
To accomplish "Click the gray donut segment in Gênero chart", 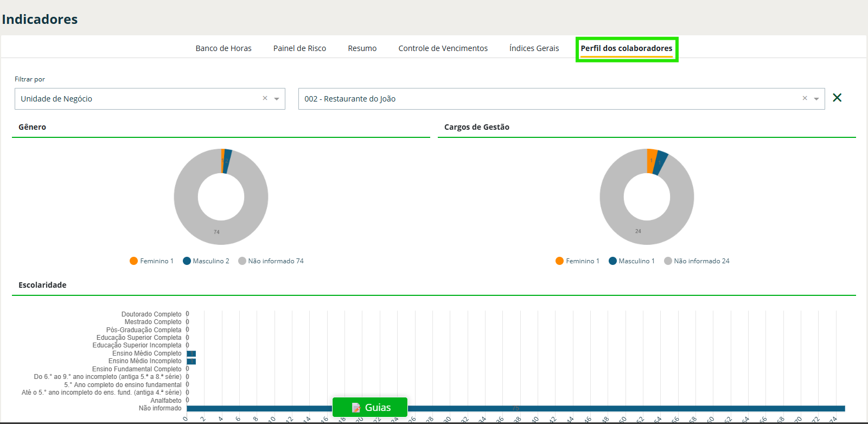I will point(216,232).
